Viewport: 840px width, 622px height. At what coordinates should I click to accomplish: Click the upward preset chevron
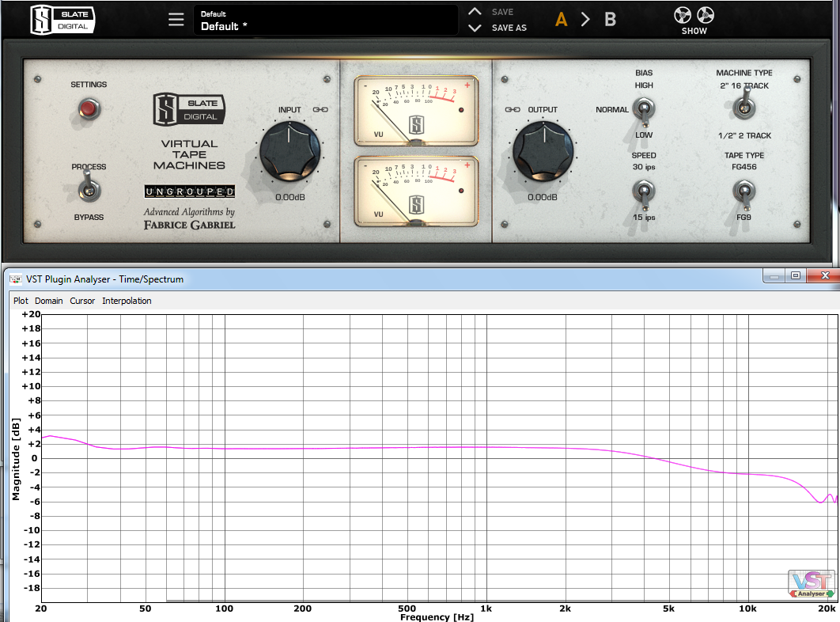point(475,11)
